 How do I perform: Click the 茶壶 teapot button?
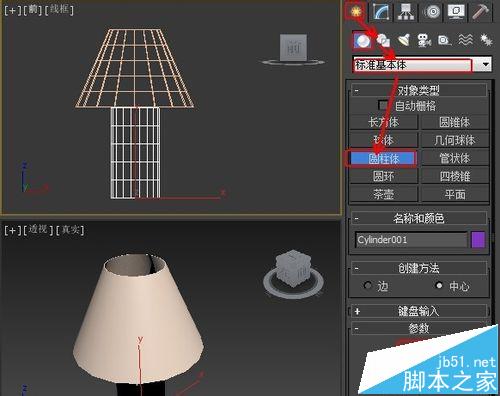click(384, 194)
